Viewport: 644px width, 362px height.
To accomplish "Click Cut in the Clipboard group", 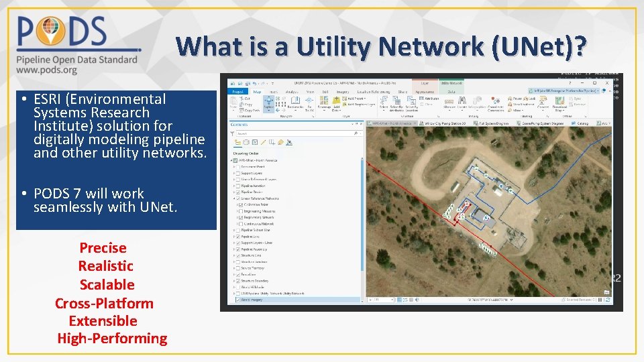I will tap(246, 99).
